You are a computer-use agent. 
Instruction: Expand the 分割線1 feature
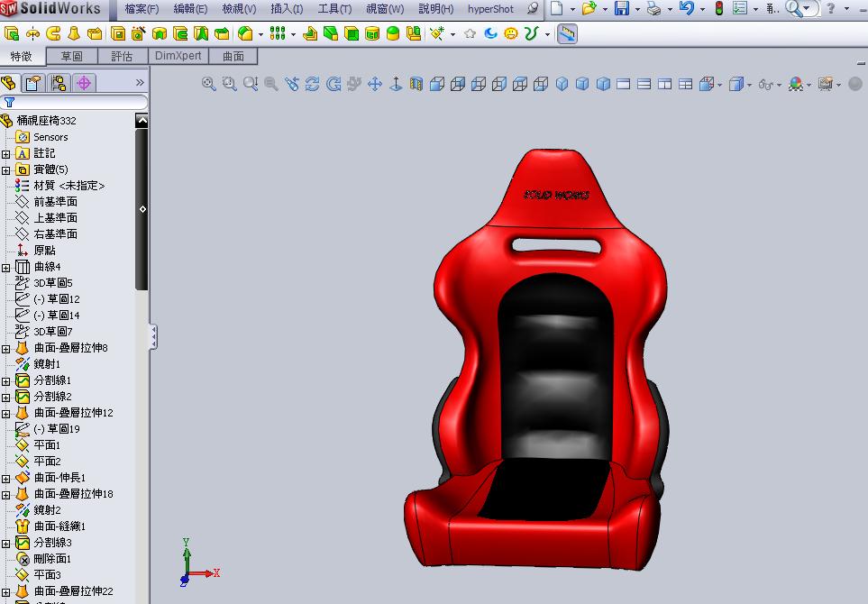coord(5,381)
